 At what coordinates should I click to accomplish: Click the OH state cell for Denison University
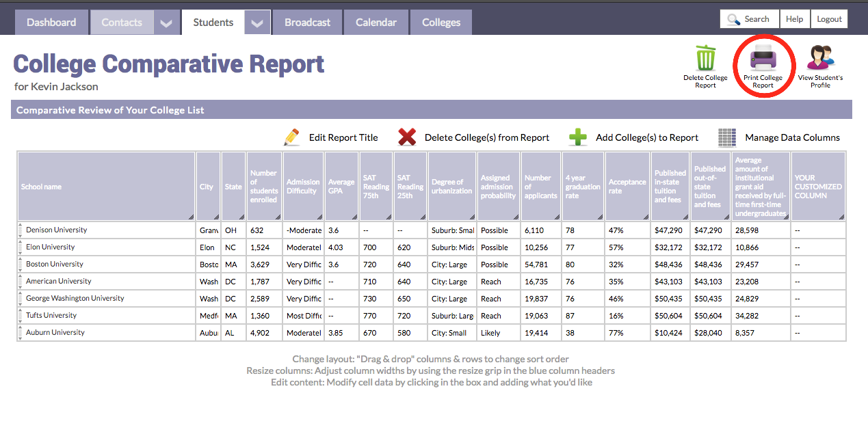pos(234,230)
